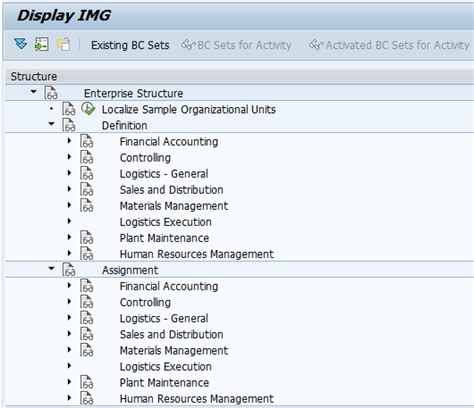This screenshot has width=474, height=408.
Task: Click the execute activity clock icon for Localize Sample Organizational Units
Action: 88,109
